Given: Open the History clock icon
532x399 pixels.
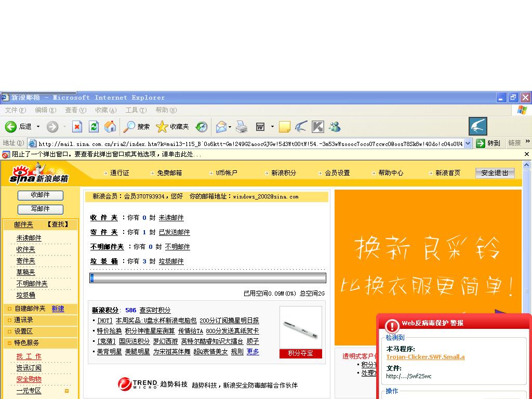Looking at the screenshot, I should coord(202,127).
